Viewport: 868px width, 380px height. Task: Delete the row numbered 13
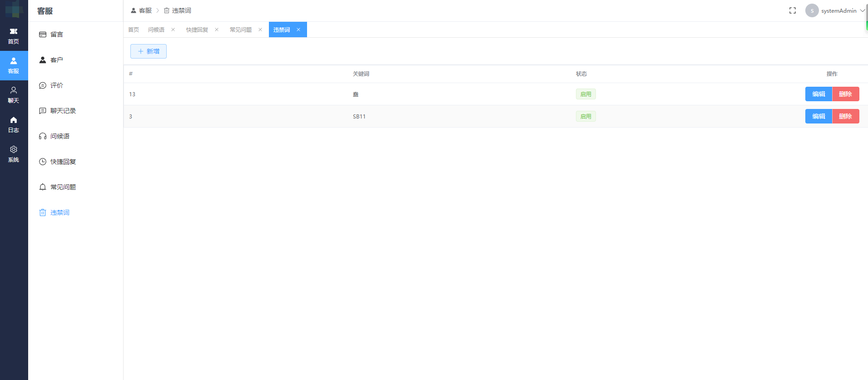pos(845,94)
